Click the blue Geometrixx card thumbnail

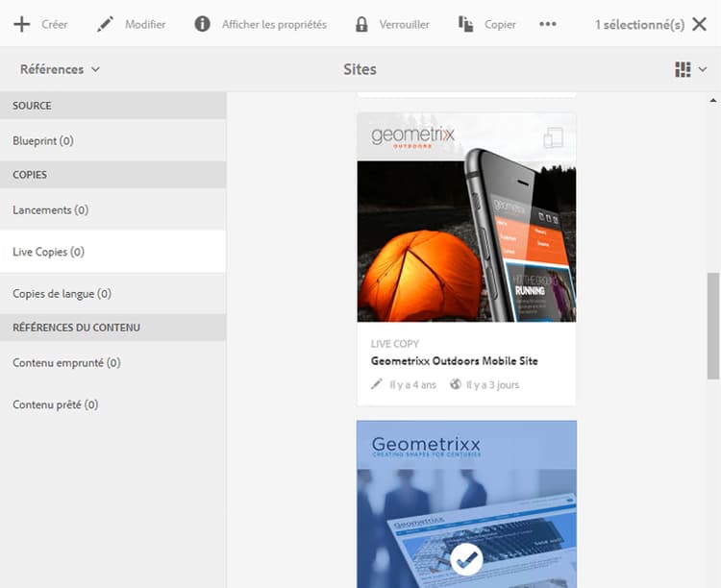tap(466, 503)
